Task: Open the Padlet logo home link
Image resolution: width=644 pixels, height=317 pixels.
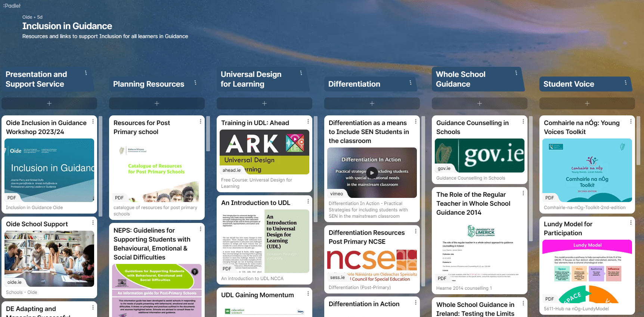Action: pos(12,6)
